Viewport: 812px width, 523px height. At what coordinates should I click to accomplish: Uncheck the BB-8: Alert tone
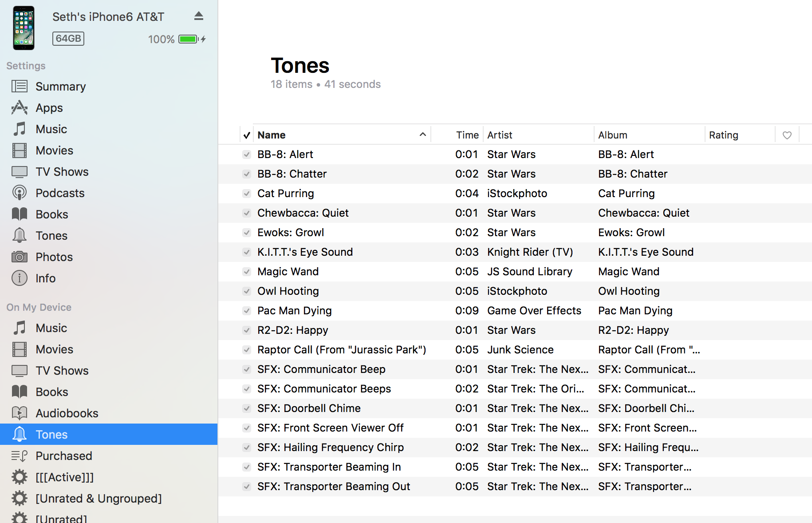click(x=247, y=155)
